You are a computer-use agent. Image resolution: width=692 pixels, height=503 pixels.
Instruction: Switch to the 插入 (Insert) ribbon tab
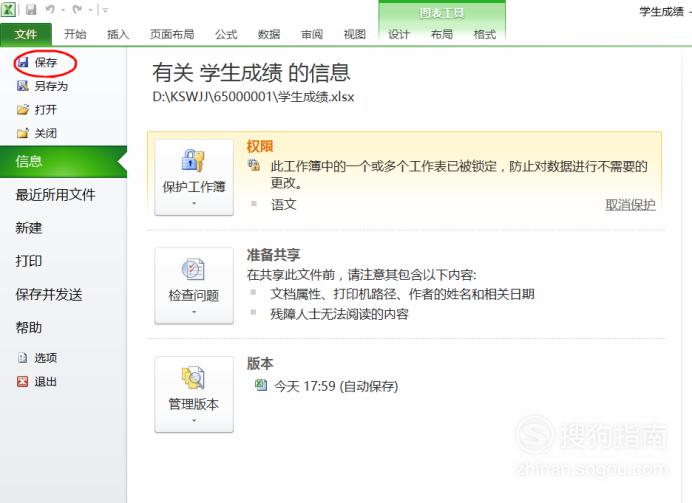118,34
